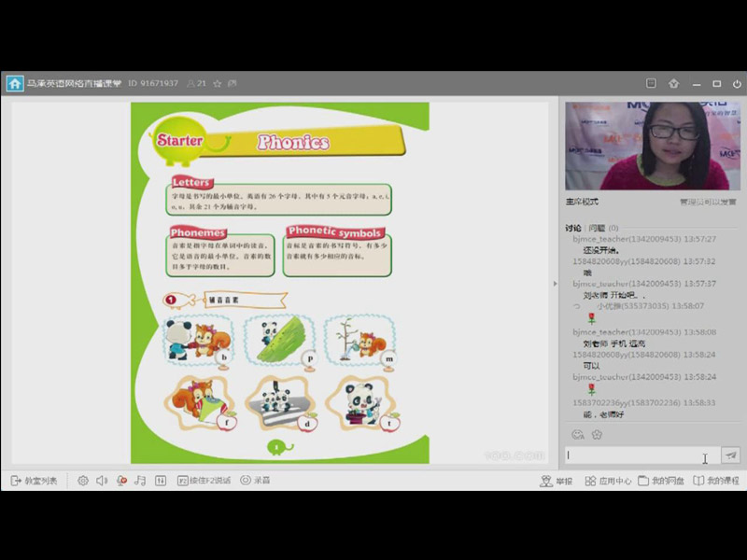Open My Courses (我的课程)
Image resolution: width=747 pixels, height=560 pixels.
(x=716, y=481)
